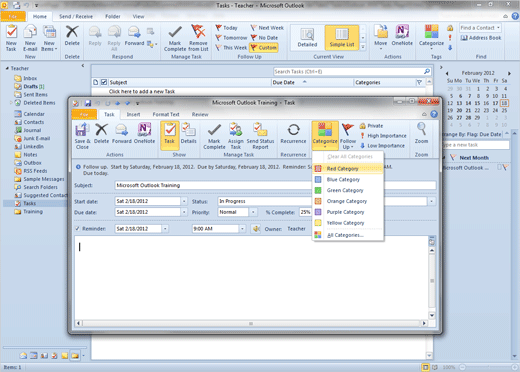
Task: Mark task as Private
Action: [x=371, y=126]
